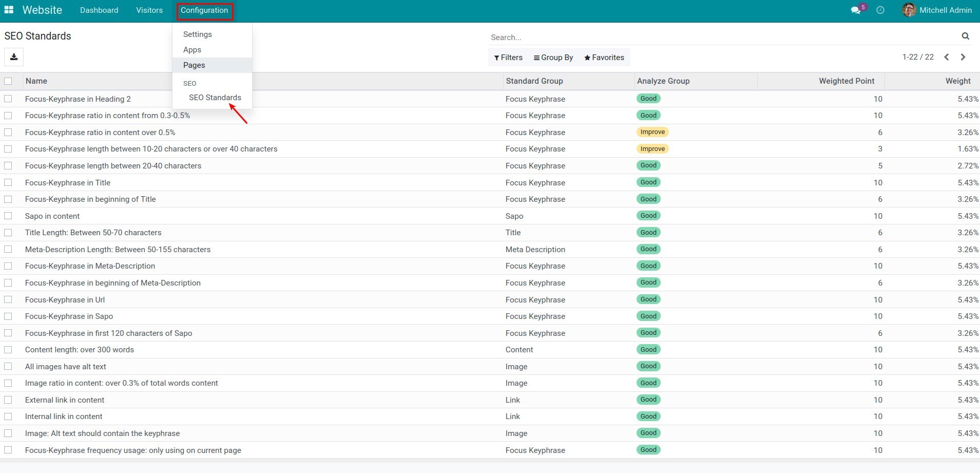
Task: Open the messaging conversations icon with badge
Action: tap(856, 10)
